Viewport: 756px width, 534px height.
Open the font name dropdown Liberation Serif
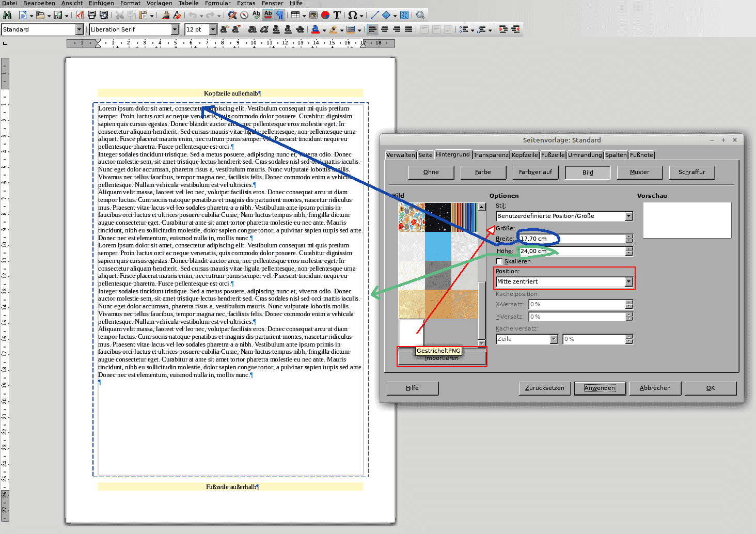point(175,29)
